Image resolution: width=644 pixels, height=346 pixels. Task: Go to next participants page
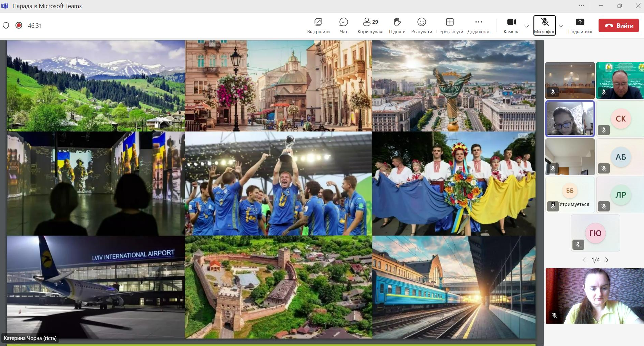[607, 260]
